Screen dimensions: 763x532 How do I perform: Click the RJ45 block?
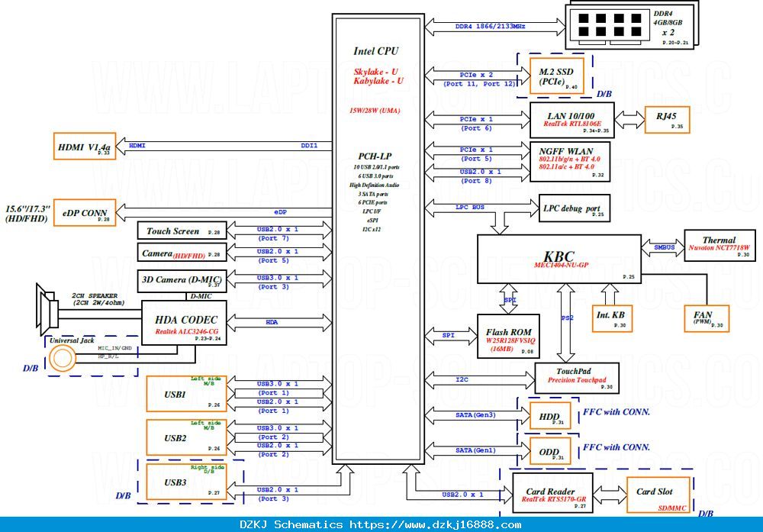667,120
